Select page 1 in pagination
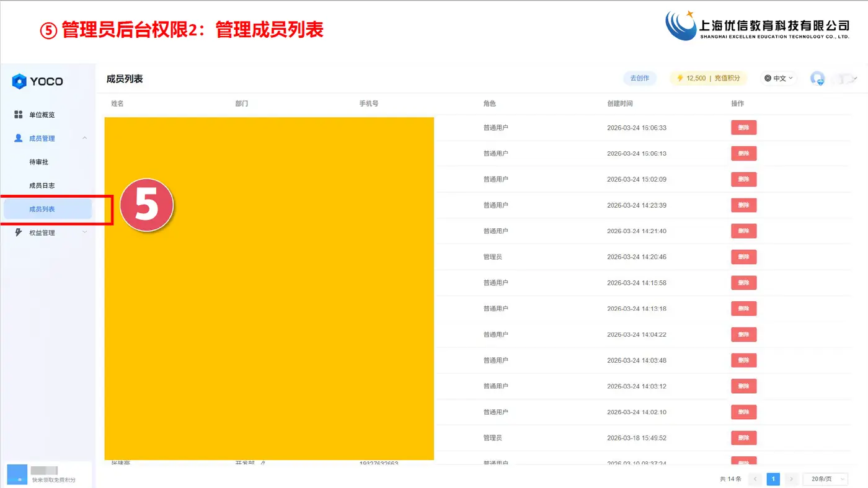 [x=773, y=479]
